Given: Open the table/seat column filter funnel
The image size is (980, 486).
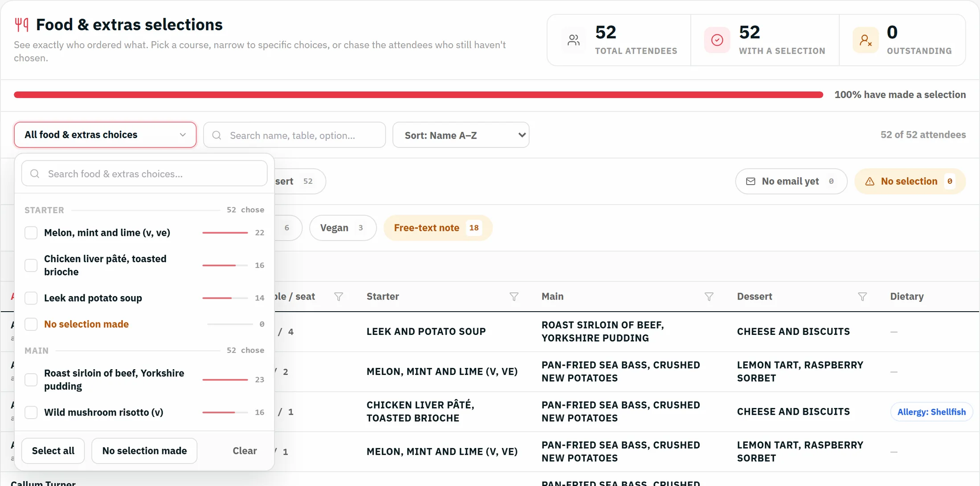Looking at the screenshot, I should point(339,297).
